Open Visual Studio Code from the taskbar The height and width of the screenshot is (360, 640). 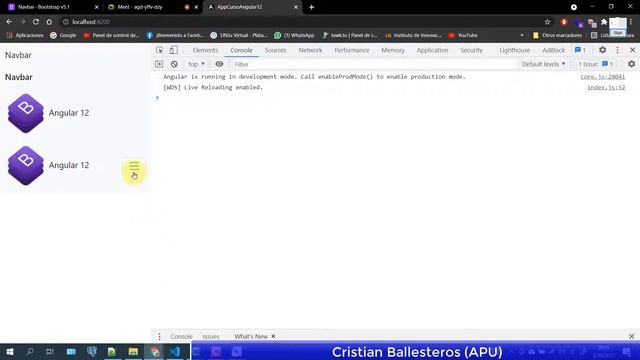click(x=175, y=351)
